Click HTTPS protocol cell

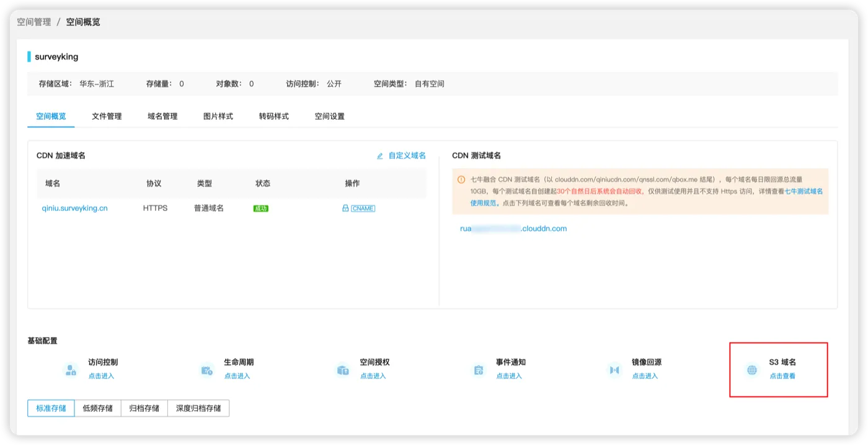click(156, 208)
